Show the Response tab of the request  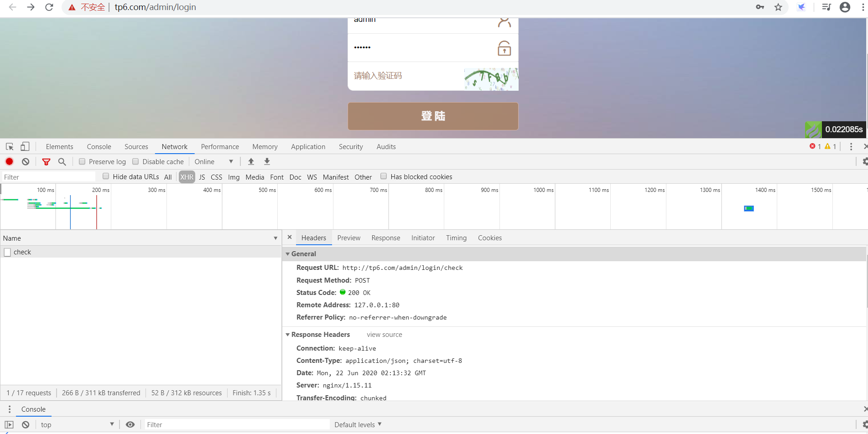[386, 238]
